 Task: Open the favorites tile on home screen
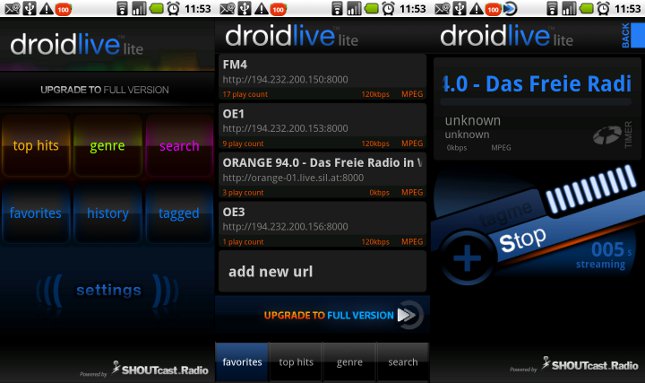click(x=36, y=213)
